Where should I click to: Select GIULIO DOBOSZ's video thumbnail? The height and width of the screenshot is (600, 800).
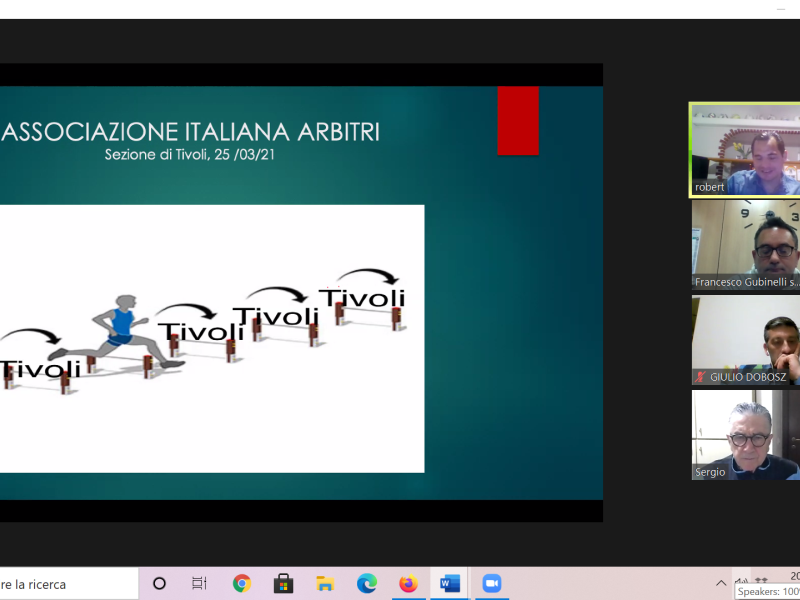[x=746, y=340]
